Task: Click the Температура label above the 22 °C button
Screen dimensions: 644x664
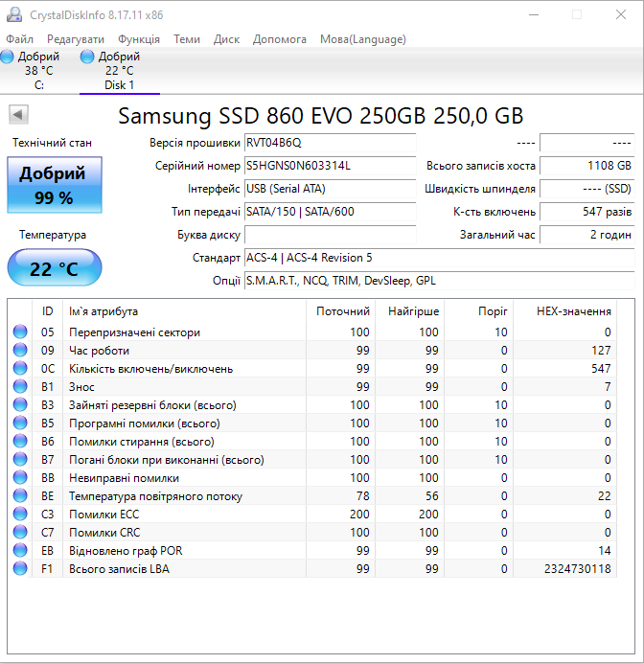Action: [53, 235]
